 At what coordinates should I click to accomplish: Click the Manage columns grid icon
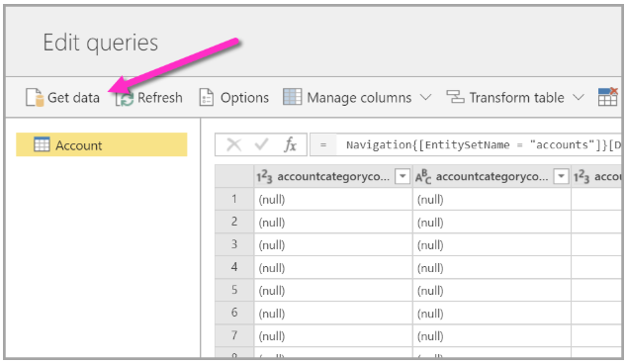(293, 97)
